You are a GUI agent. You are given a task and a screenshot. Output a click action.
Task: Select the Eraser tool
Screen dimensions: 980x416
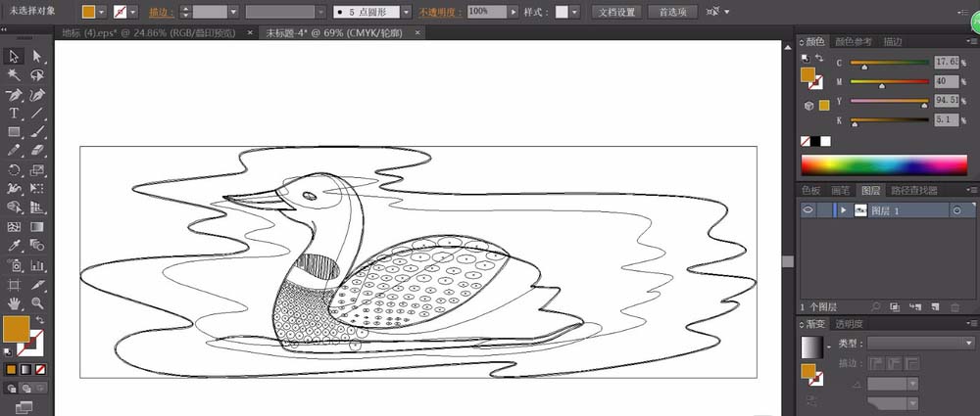coord(37,151)
